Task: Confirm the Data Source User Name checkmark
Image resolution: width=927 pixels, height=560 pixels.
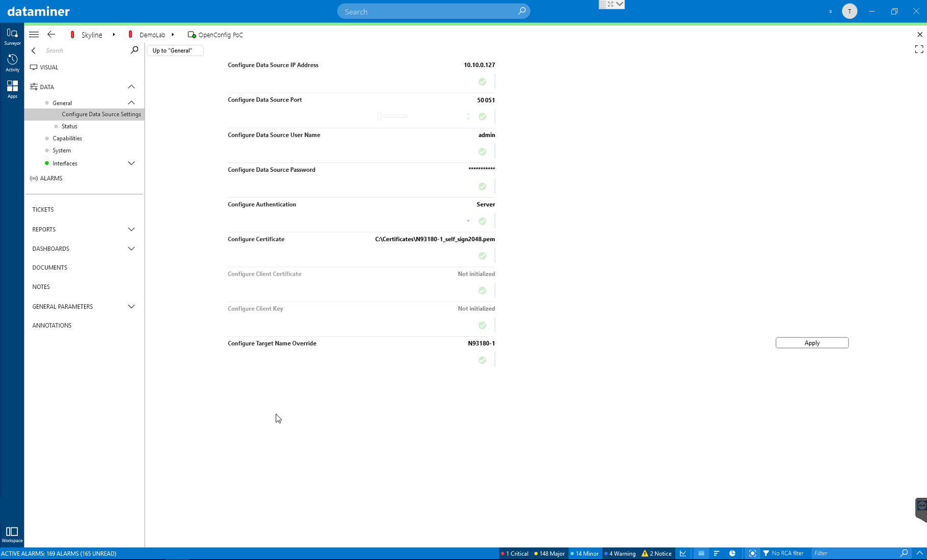Action: [x=482, y=152]
